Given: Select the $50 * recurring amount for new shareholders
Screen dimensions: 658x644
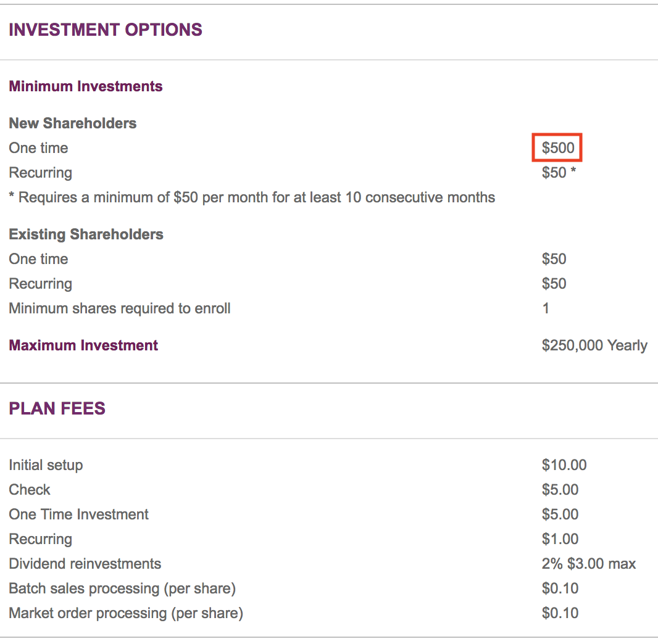Looking at the screenshot, I should click(559, 172).
